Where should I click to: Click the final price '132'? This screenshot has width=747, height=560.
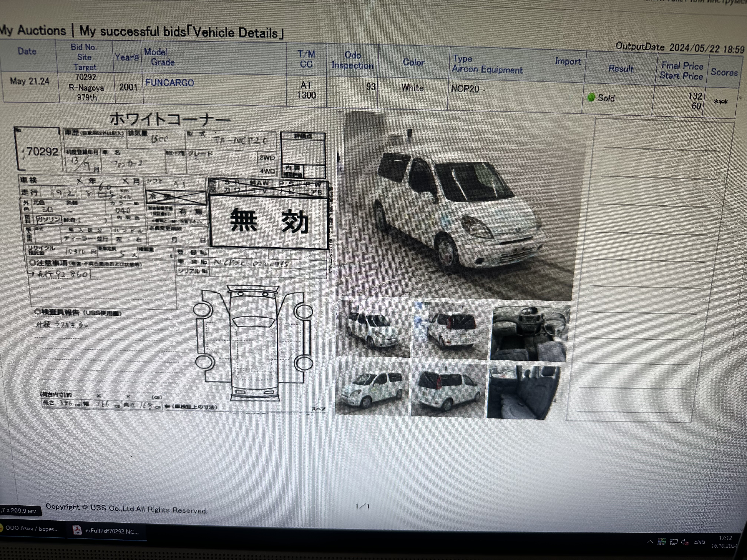click(695, 96)
